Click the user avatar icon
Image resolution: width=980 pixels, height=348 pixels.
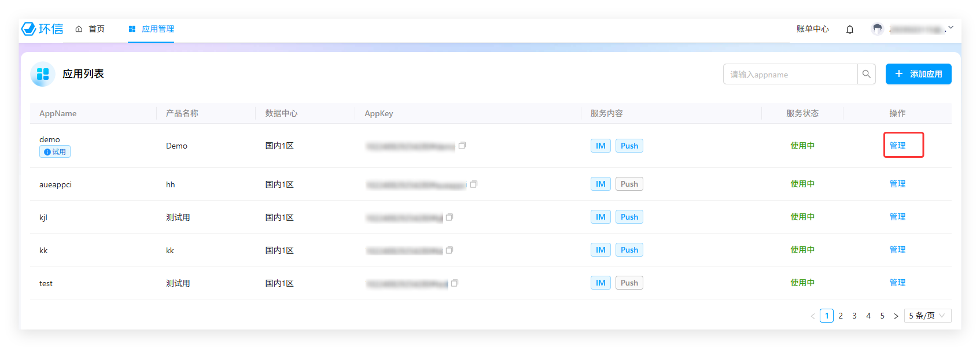click(x=878, y=29)
